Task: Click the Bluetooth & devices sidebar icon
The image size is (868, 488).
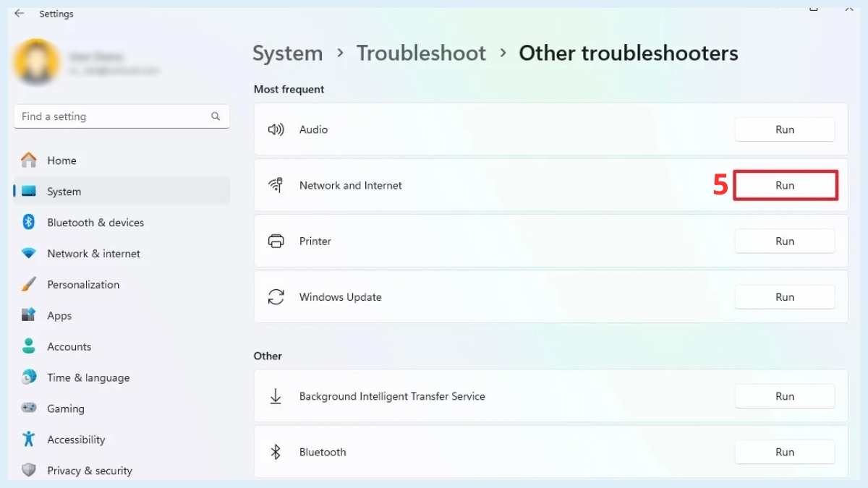Action: 29,223
